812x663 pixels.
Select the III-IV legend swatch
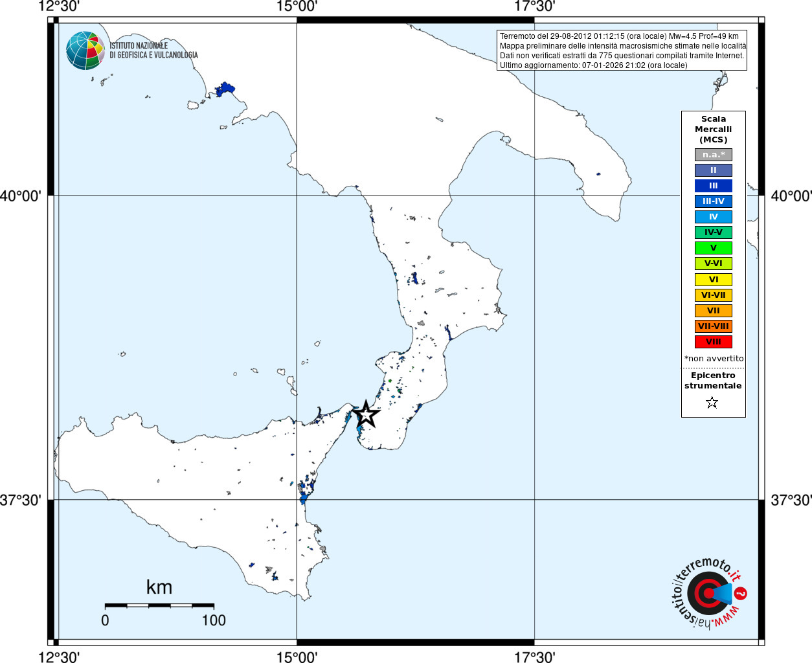714,201
